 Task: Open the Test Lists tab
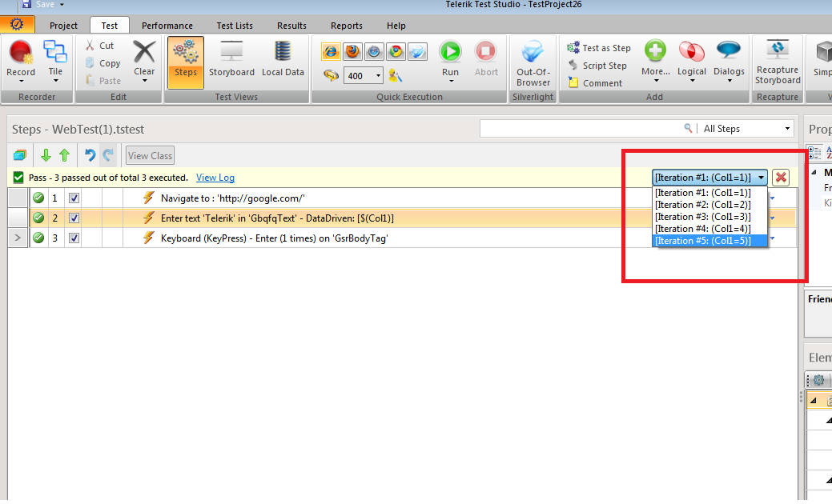235,26
